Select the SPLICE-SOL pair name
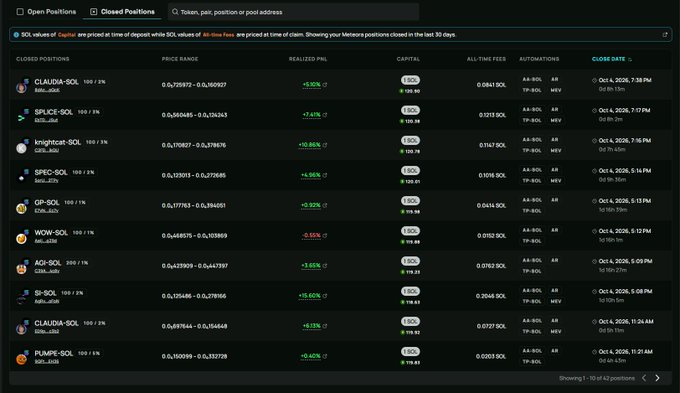Image resolution: width=680 pixels, height=393 pixels. click(x=54, y=112)
